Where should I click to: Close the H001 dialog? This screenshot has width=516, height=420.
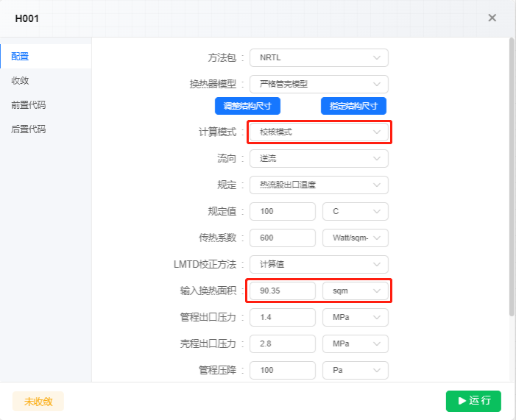coord(492,18)
